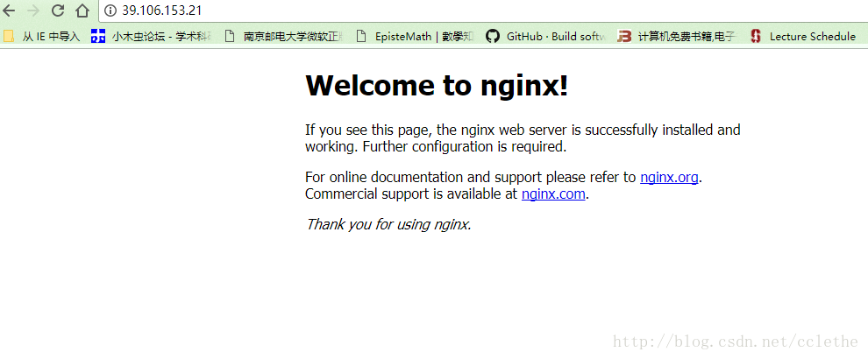Open the 小木虫论坛 bookmark
Screen dimensions: 868x359
pyautogui.click(x=153, y=37)
